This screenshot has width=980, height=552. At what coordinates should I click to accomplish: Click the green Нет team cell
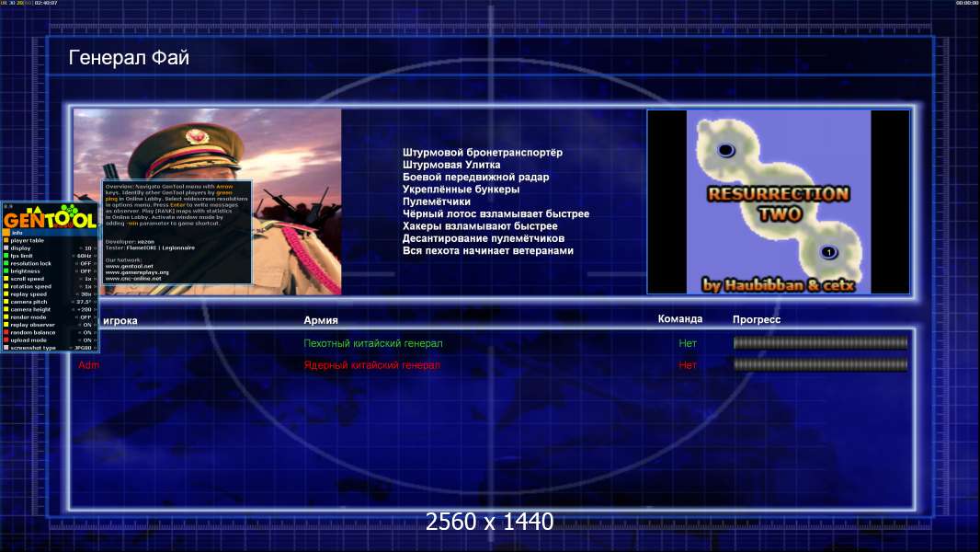point(688,343)
